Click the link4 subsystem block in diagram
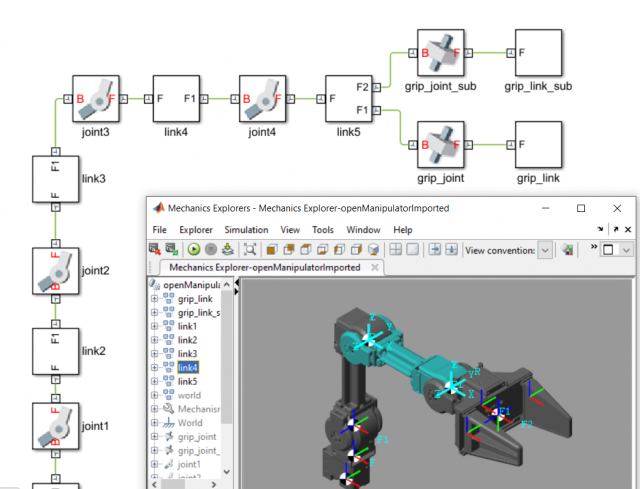Image resolution: width=640 pixels, height=489 pixels. tap(176, 98)
